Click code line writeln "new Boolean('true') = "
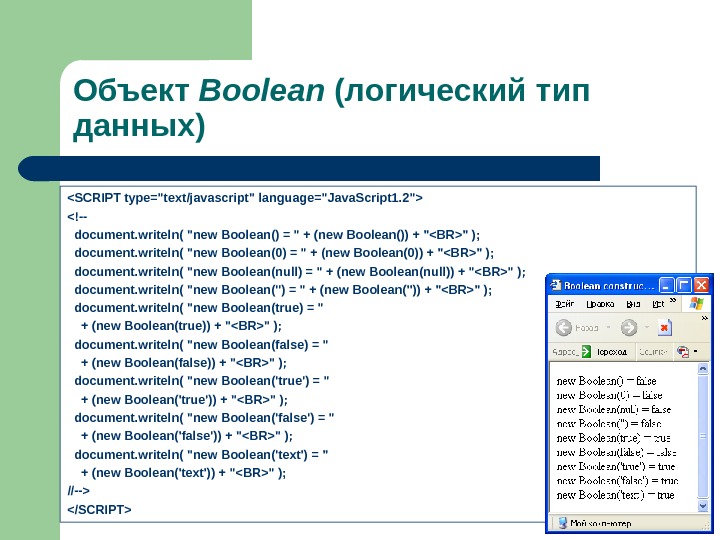This screenshot has height=540, width=720. click(202, 381)
